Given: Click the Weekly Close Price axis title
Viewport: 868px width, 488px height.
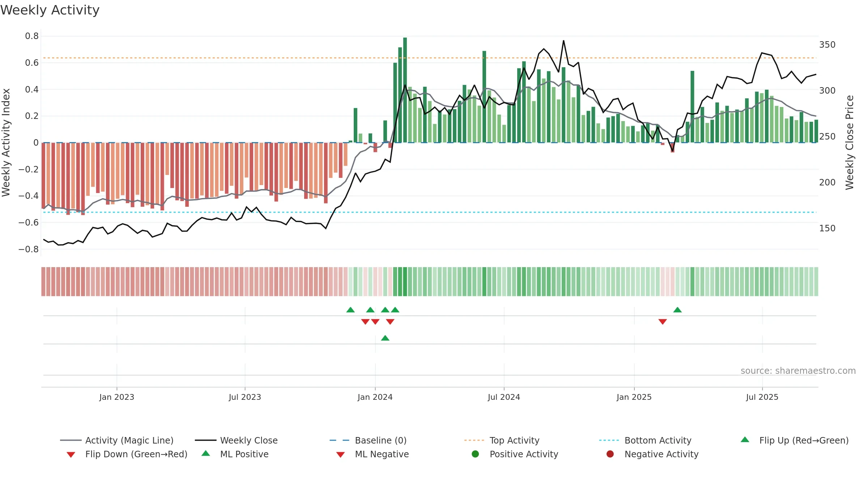Looking at the screenshot, I should (x=850, y=142).
